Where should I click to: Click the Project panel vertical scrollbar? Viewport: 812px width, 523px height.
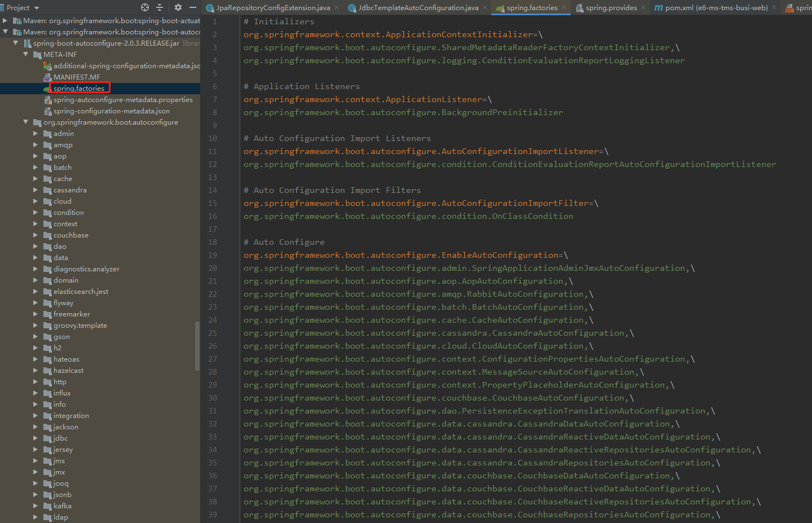[197, 345]
